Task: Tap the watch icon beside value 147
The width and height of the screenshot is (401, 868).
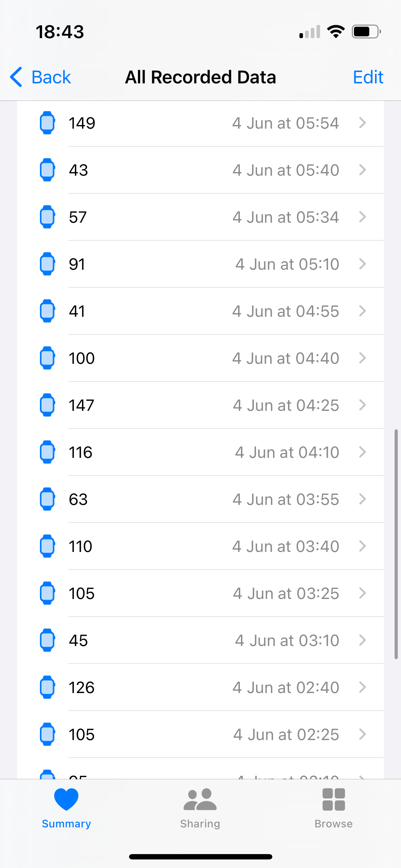Action: pos(47,405)
